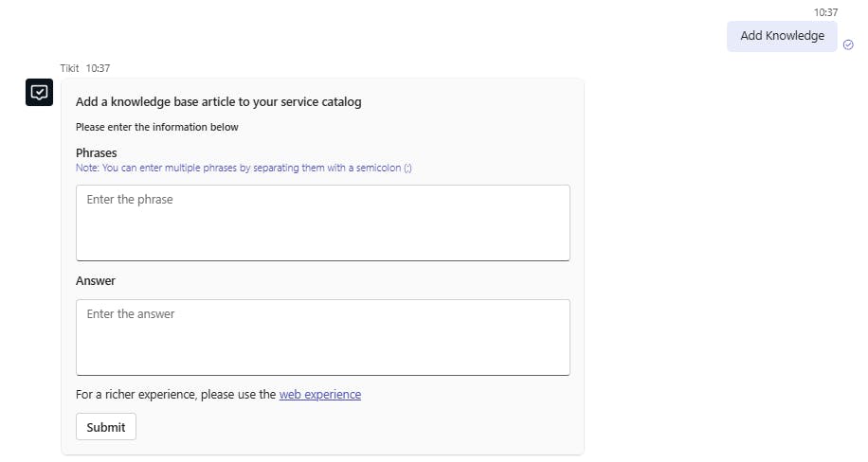The height and width of the screenshot is (462, 868).
Task: Click the knowledge base article card heading
Action: [x=218, y=102]
